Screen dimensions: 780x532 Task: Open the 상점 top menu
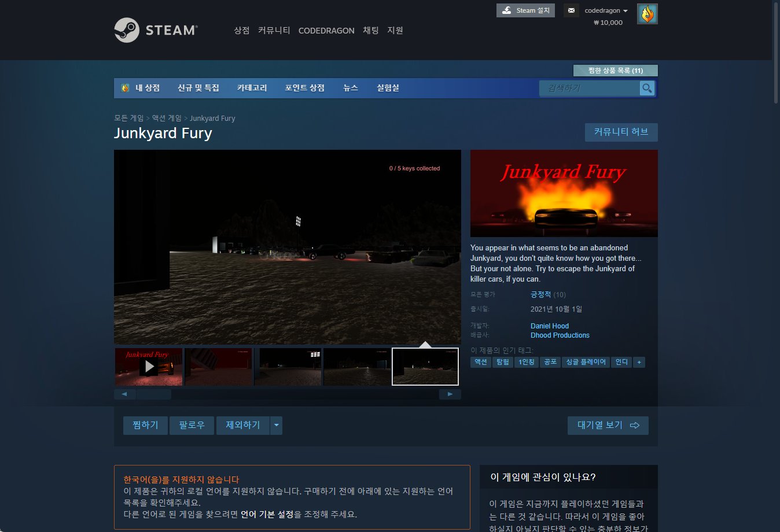[x=241, y=31]
